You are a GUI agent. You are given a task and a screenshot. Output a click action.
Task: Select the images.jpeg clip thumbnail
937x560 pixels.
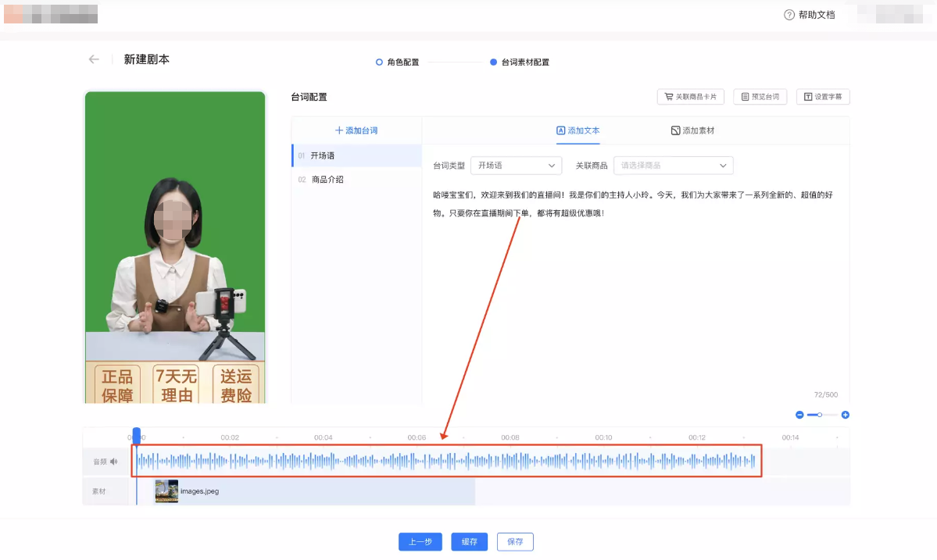pyautogui.click(x=166, y=492)
